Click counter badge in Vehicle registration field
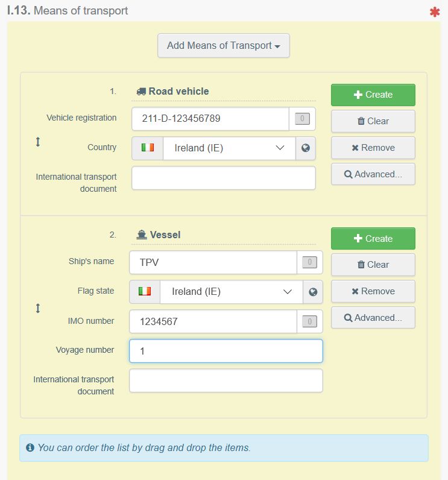Viewport: 448px width, 480px height. (x=302, y=118)
